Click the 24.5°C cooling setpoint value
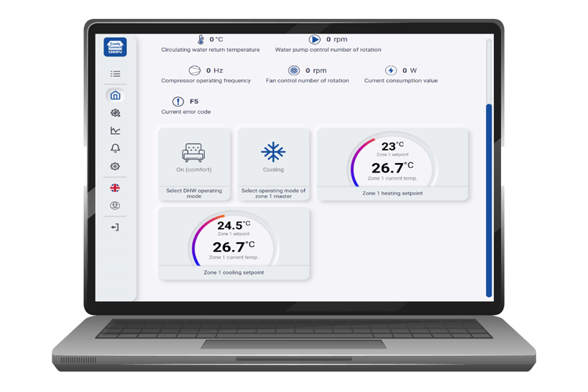 coord(234,226)
